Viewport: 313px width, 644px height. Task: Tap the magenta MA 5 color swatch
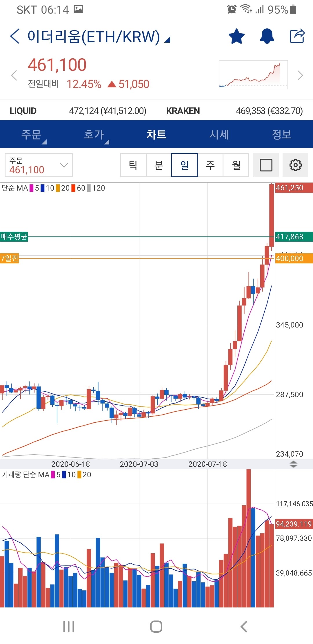click(32, 188)
